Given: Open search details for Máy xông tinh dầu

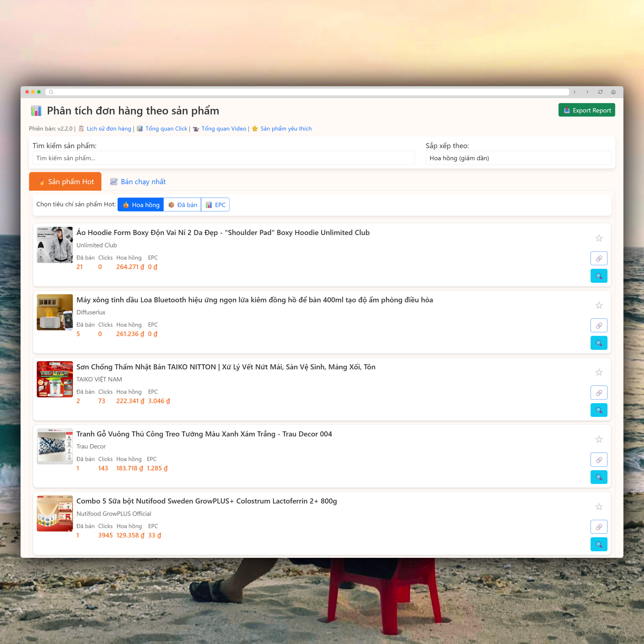Looking at the screenshot, I should pos(599,343).
